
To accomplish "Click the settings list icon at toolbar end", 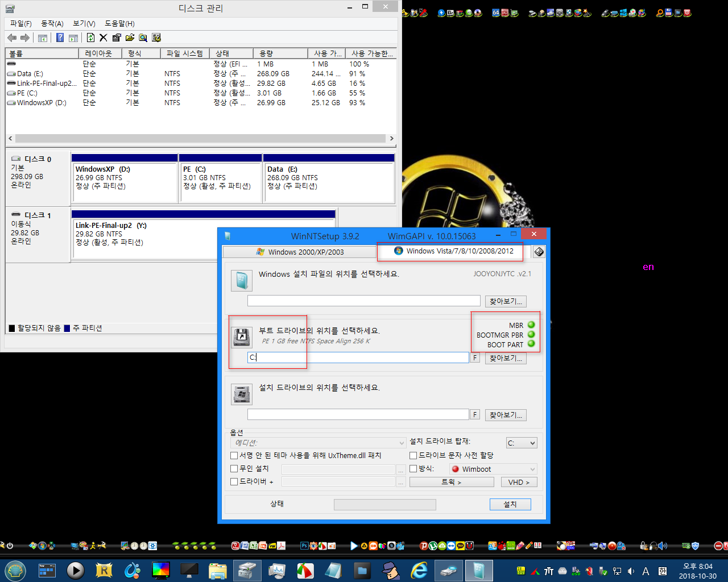I will (x=156, y=38).
